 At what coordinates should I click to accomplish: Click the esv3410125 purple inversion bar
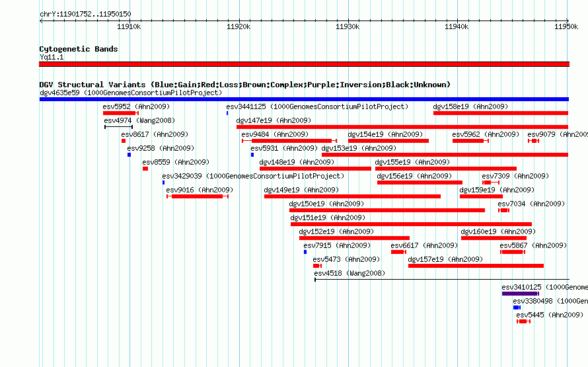pos(521,294)
